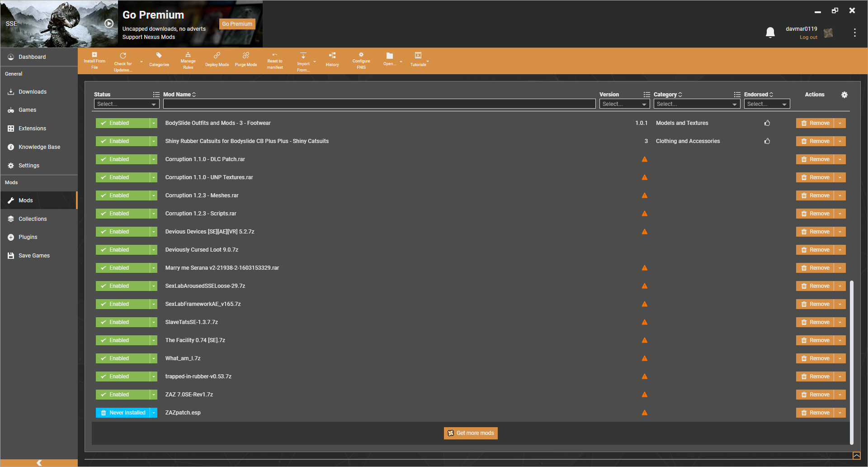Expand Remove options for What_am_I.7z
868x467 pixels.
(840, 358)
